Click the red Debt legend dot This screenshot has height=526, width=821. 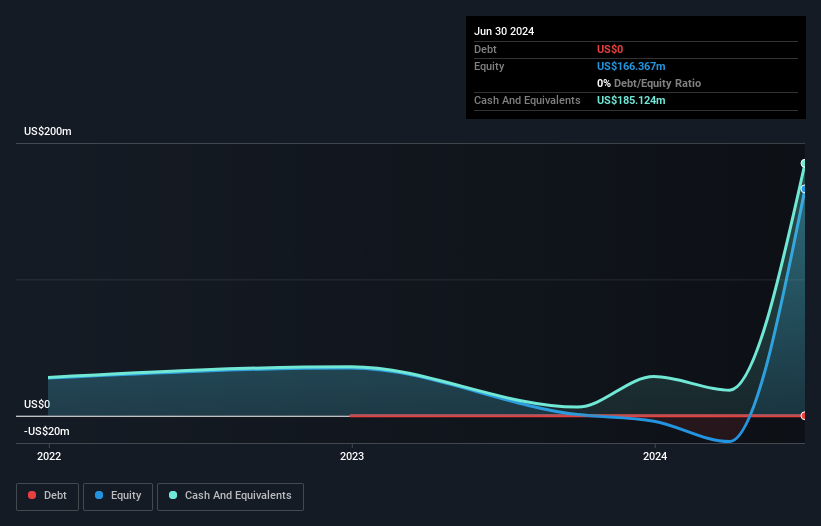pyautogui.click(x=32, y=495)
